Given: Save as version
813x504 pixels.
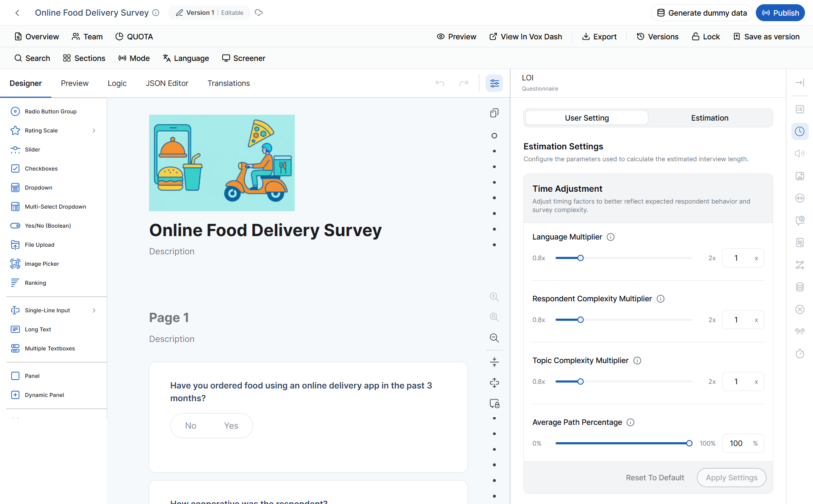Looking at the screenshot, I should click(x=766, y=37).
